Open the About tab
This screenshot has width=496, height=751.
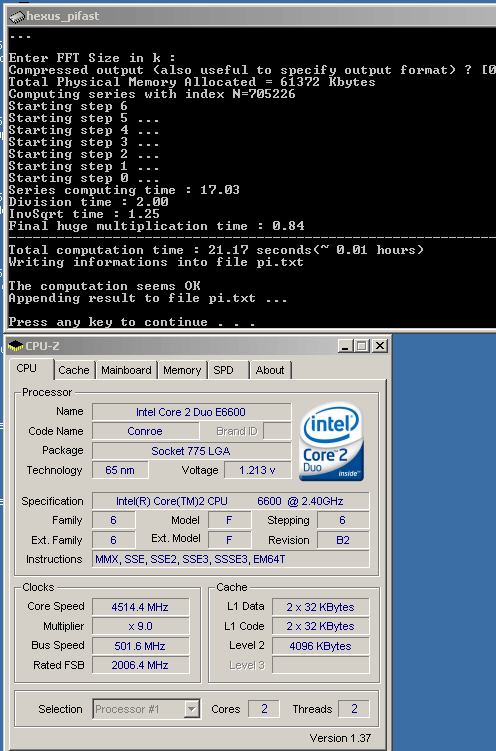(270, 370)
